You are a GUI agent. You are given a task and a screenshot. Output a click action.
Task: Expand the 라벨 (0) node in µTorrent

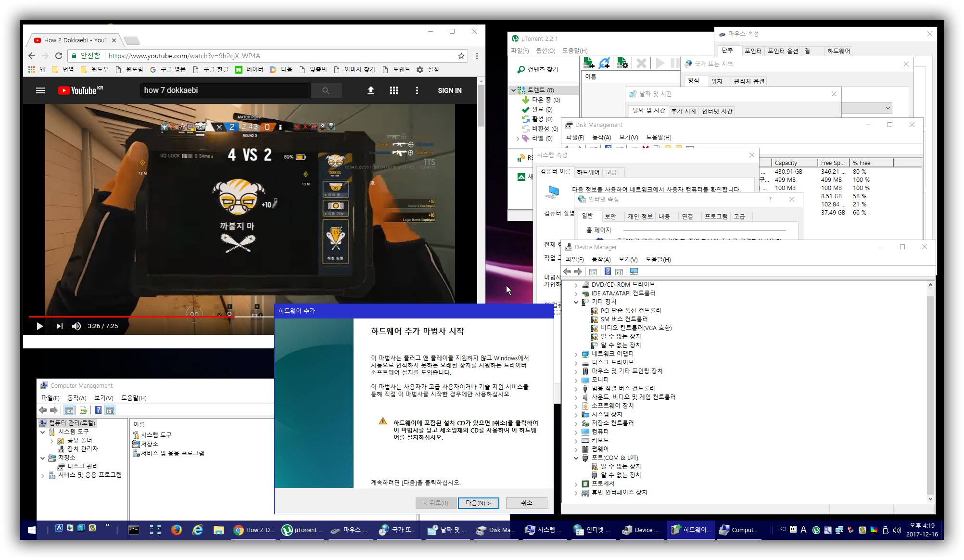[518, 139]
